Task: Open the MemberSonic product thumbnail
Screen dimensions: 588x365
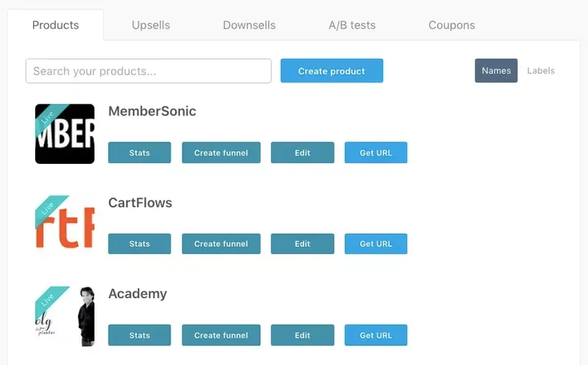Action: [x=65, y=134]
